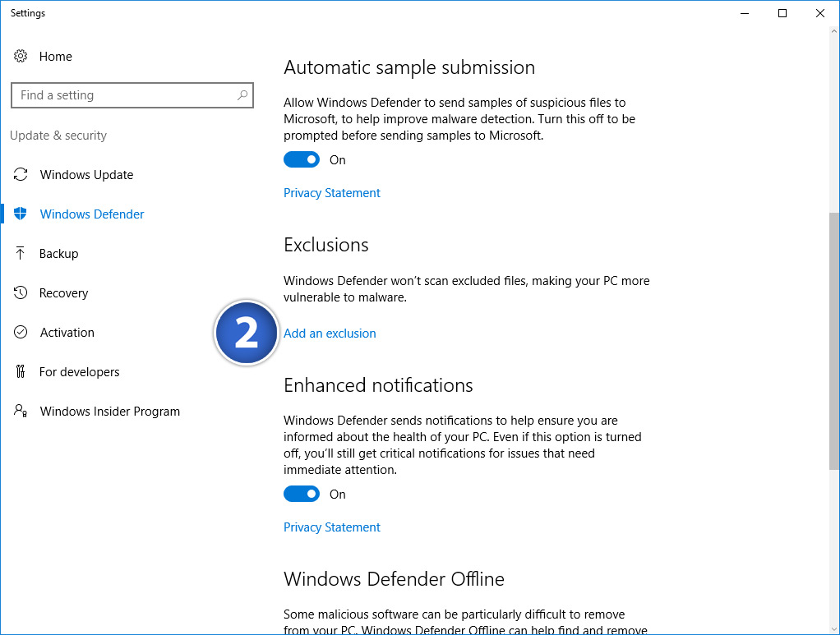Click the Windows Defender Offline heading

click(394, 579)
